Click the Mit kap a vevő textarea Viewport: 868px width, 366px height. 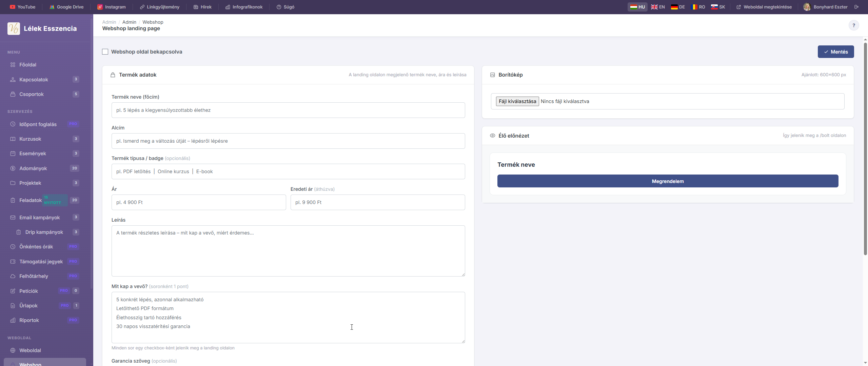tap(288, 318)
